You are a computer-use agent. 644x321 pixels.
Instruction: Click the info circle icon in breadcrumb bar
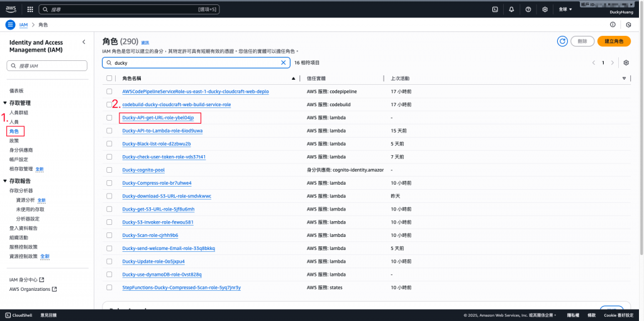click(613, 24)
